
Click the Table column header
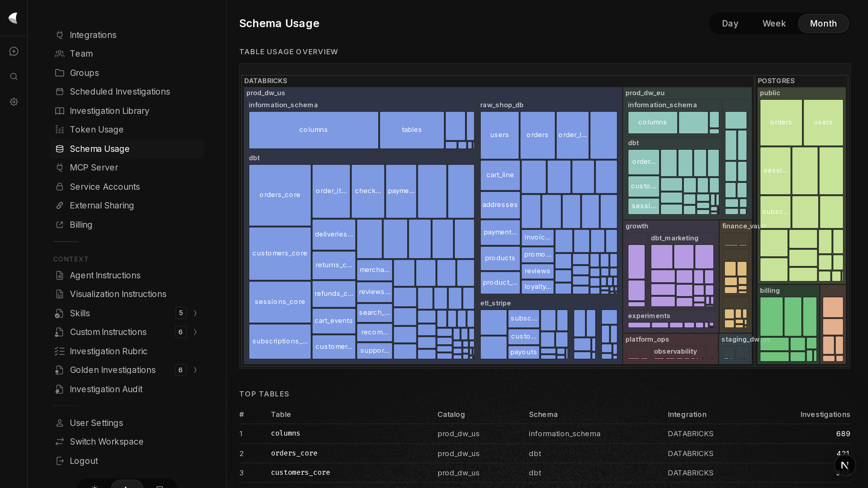[x=281, y=414]
